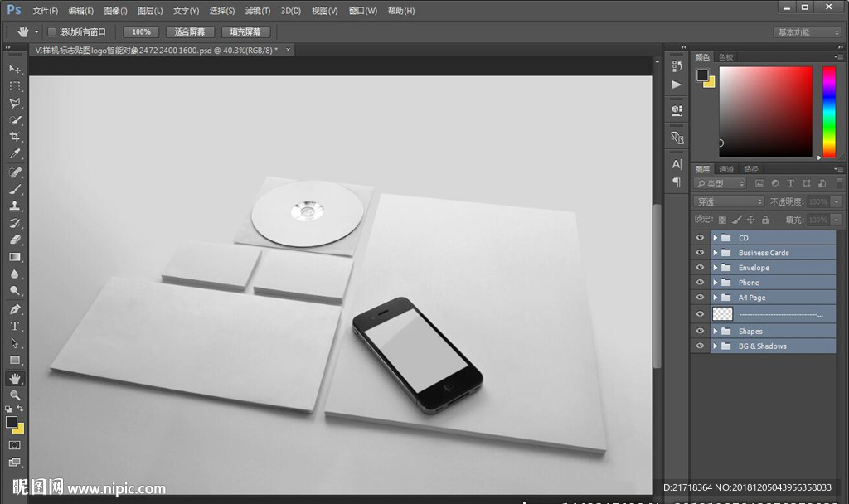The height and width of the screenshot is (504, 849).
Task: Click the rainbow hue slider strip
Action: pyautogui.click(x=828, y=111)
